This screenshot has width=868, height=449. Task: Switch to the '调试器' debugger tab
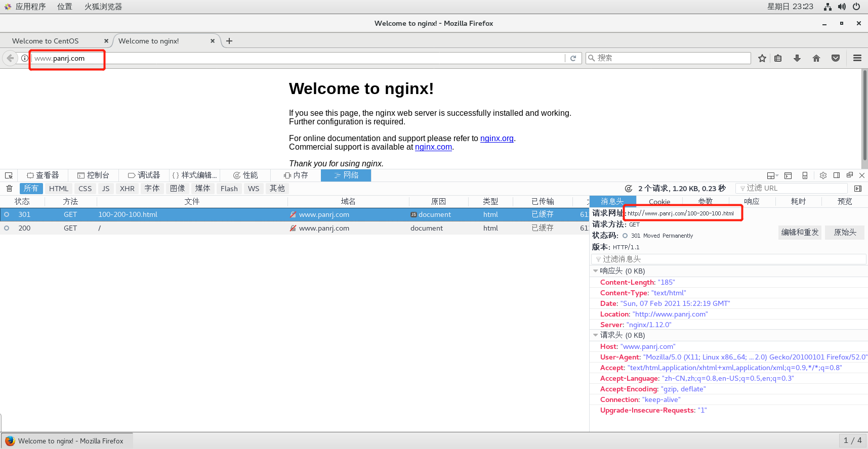click(x=144, y=175)
